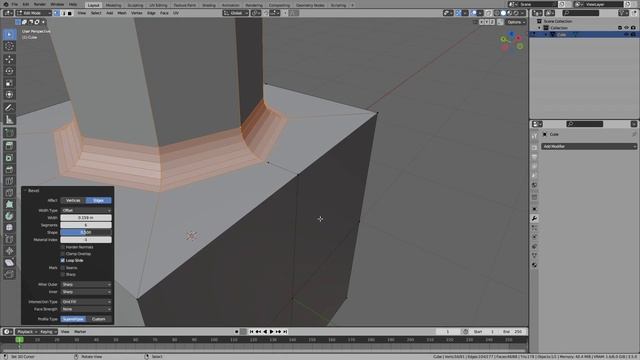Pick the Measure ruler tool
The image size is (640, 360).
pos(9,120)
